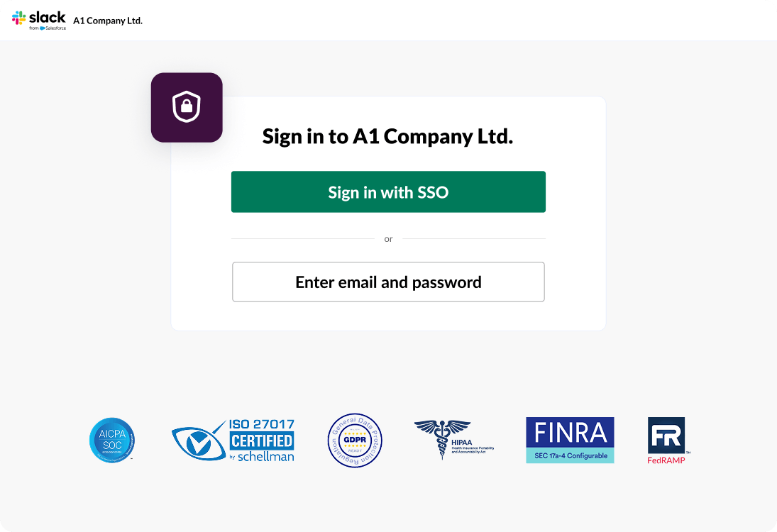
Task: Click the "Sign in to A1 Company Ltd." heading
Action: pos(387,136)
